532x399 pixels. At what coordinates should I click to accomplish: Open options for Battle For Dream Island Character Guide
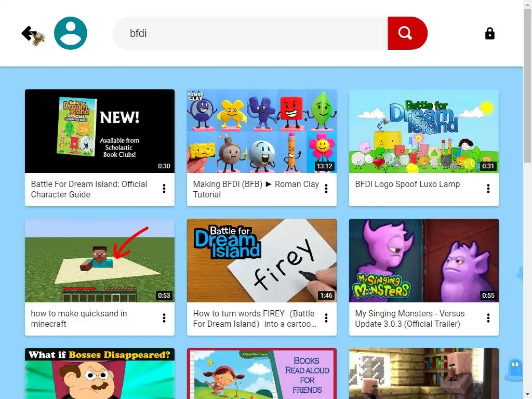[164, 189]
